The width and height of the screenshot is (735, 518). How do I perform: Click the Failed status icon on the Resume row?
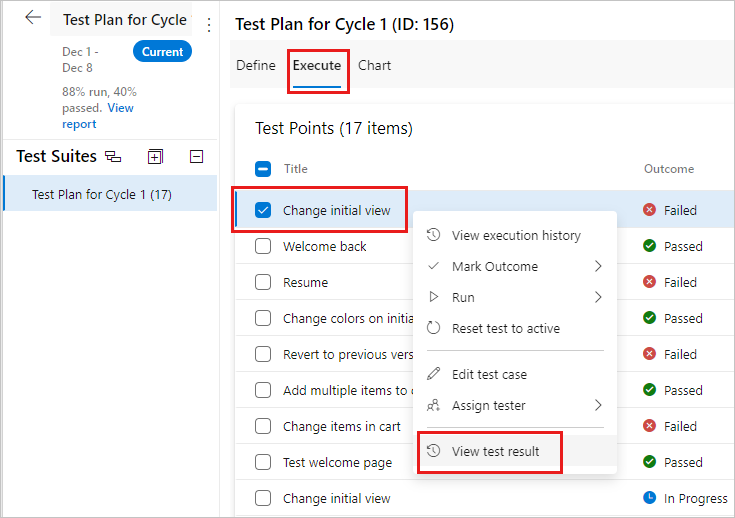[650, 282]
